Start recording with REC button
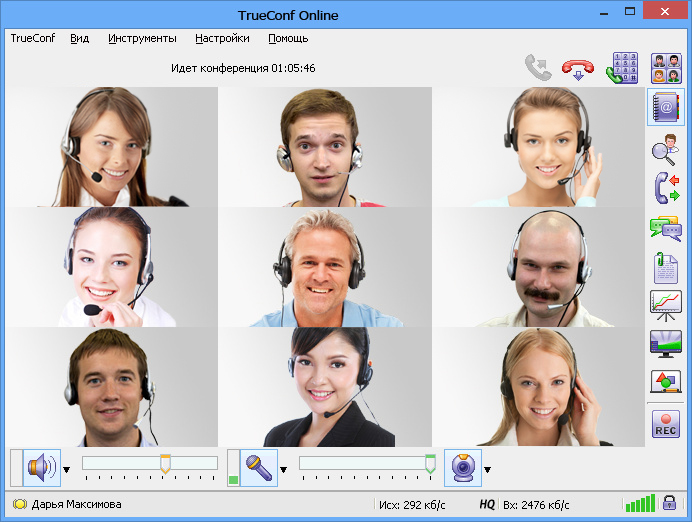 point(666,424)
